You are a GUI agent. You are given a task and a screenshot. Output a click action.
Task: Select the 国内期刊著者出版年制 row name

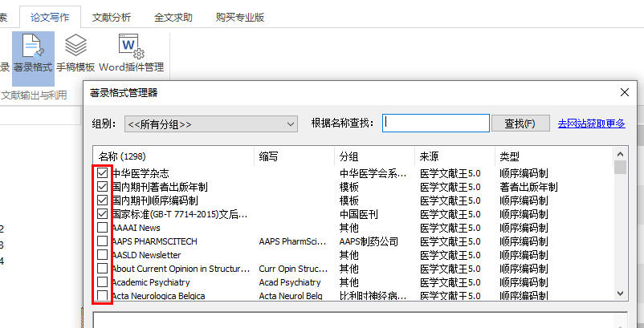coord(160,187)
